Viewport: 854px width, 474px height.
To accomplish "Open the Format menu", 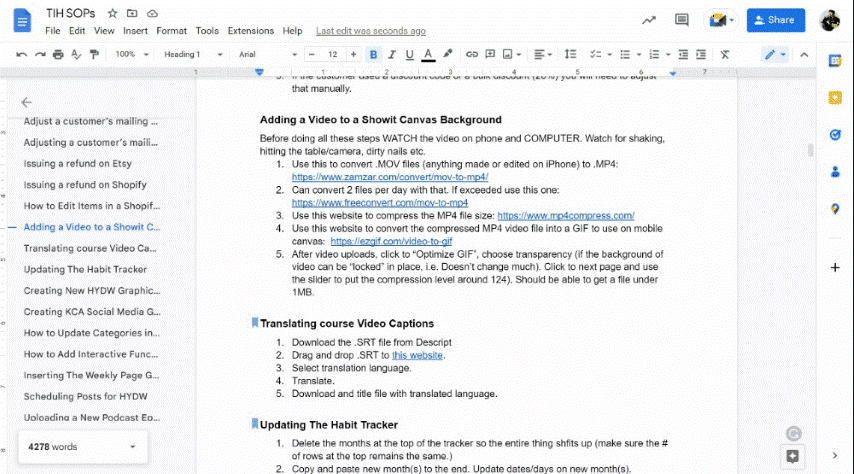I will pyautogui.click(x=171, y=31).
